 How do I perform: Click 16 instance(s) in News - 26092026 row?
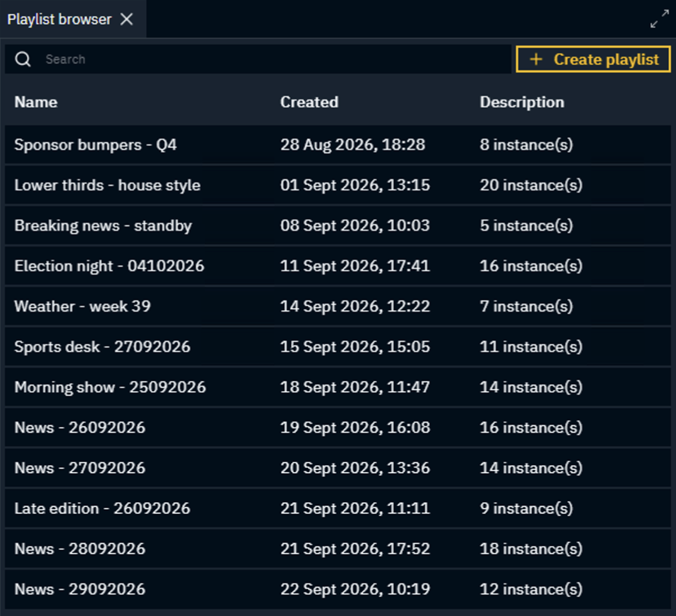click(531, 428)
